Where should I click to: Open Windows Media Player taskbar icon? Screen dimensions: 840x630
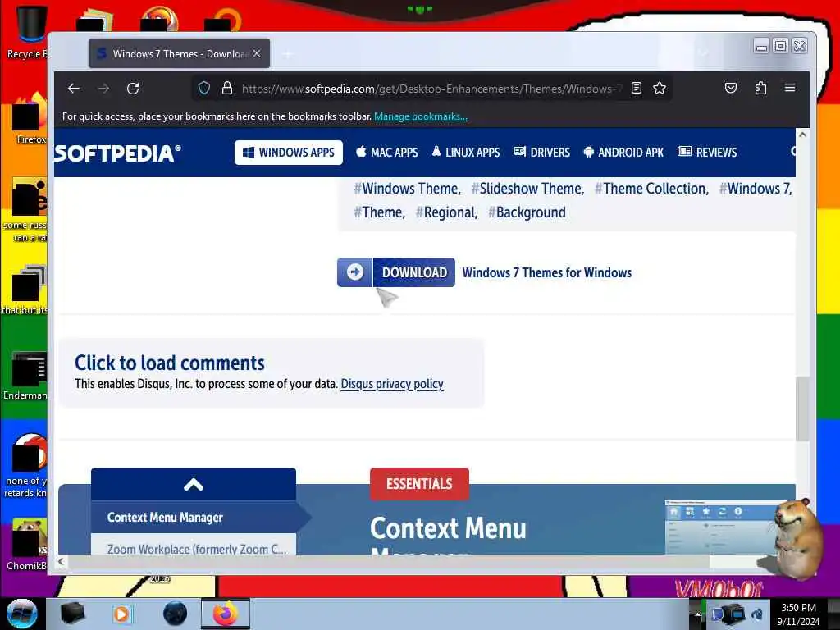pos(121,614)
